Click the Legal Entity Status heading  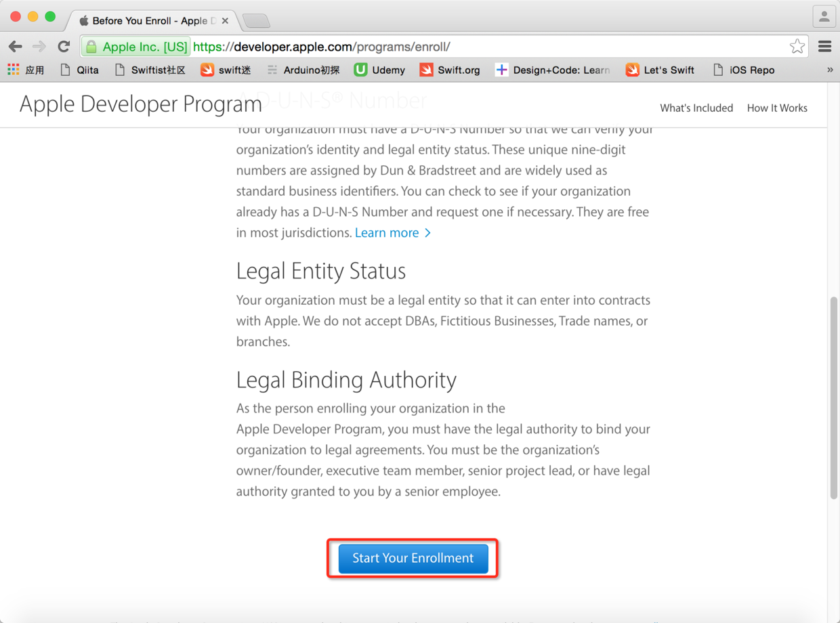pos(321,271)
